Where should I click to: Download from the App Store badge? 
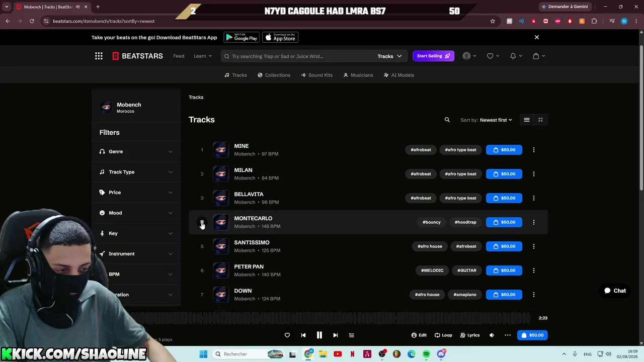(x=280, y=37)
